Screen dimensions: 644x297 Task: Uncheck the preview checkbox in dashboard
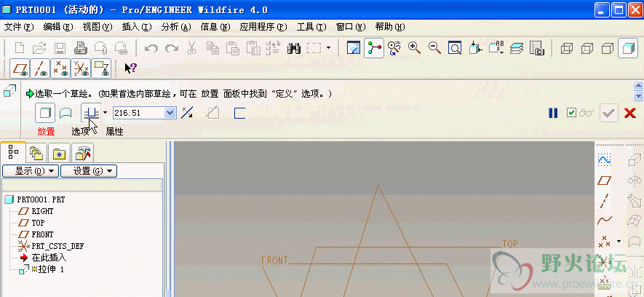pos(571,113)
